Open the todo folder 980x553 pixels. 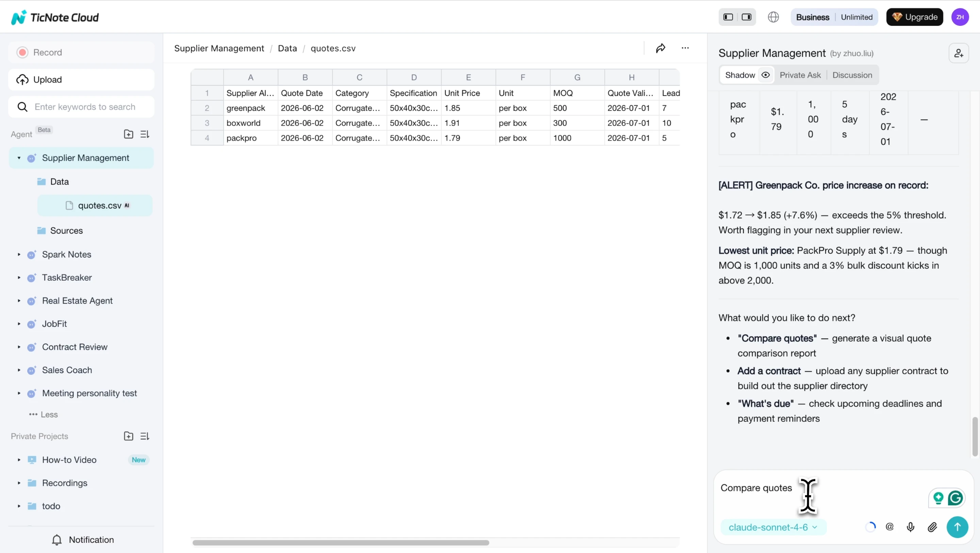tap(51, 506)
